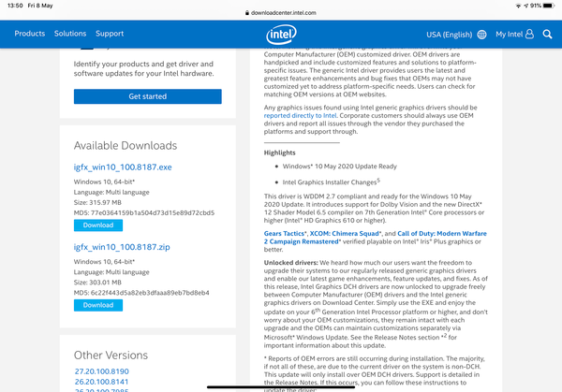
Task: Open igfx_win10_100.8187.zip file link
Action: click(122, 247)
